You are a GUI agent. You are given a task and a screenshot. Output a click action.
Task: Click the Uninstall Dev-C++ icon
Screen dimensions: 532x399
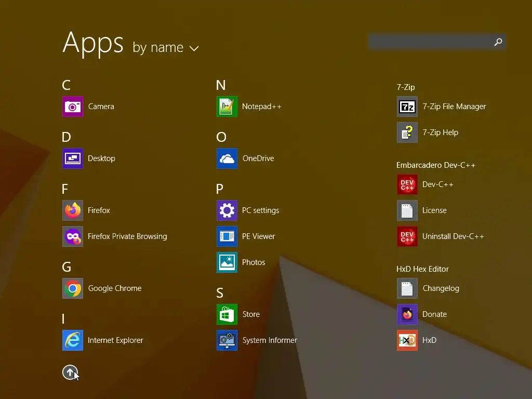pos(407,236)
